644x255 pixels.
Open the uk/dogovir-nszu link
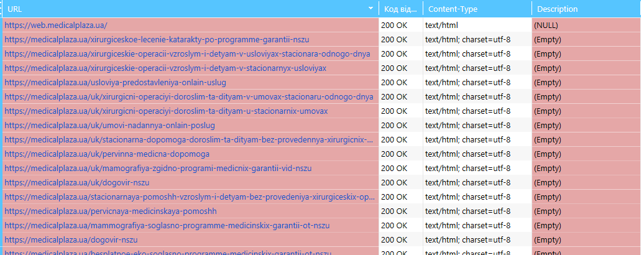77,182
